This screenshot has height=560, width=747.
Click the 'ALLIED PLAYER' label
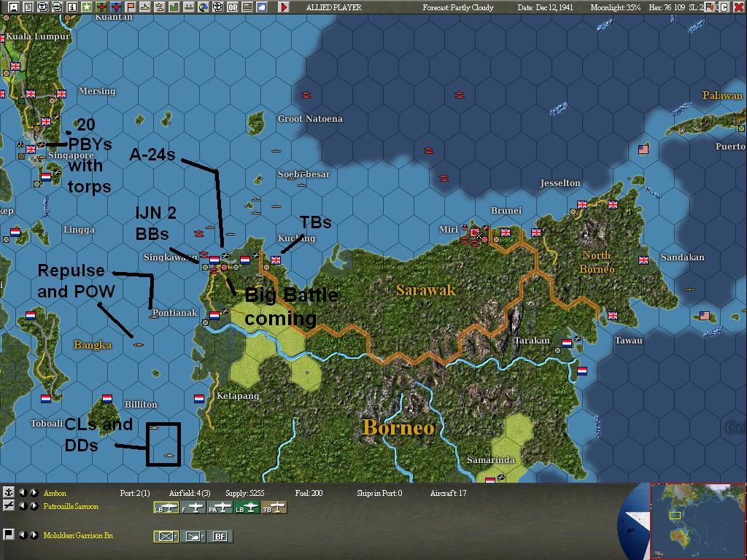[x=334, y=7]
